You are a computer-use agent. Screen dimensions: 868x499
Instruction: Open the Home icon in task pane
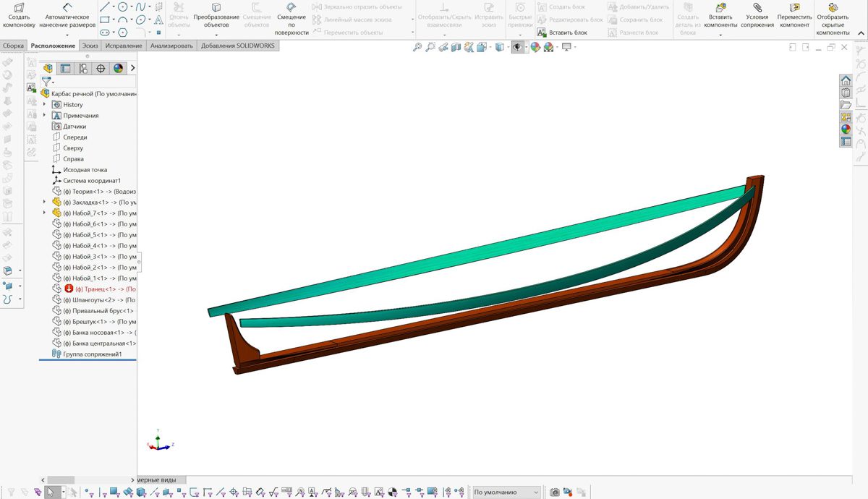pyautogui.click(x=846, y=81)
